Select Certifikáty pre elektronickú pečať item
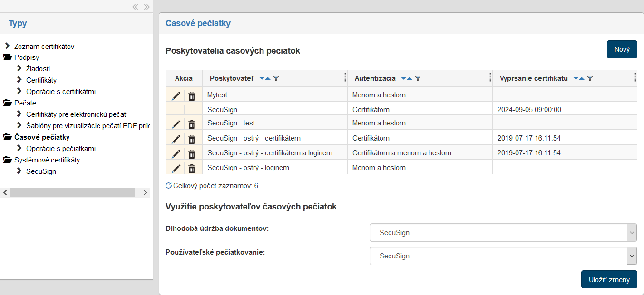Image resolution: width=644 pixels, height=295 pixels. [x=77, y=114]
